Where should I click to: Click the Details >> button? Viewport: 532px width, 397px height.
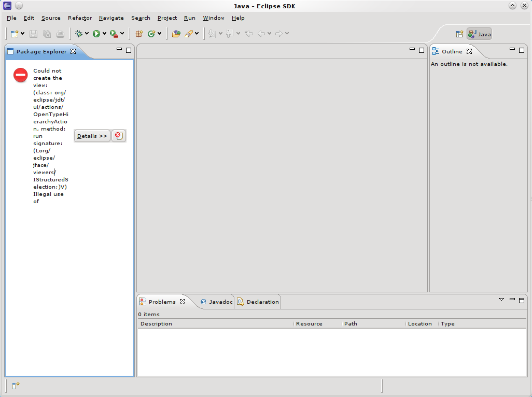[92, 136]
